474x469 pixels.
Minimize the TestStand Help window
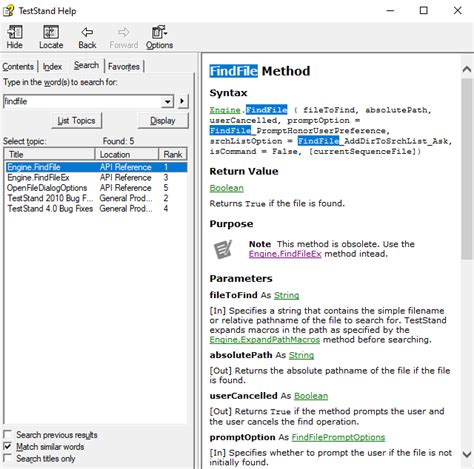tap(390, 11)
